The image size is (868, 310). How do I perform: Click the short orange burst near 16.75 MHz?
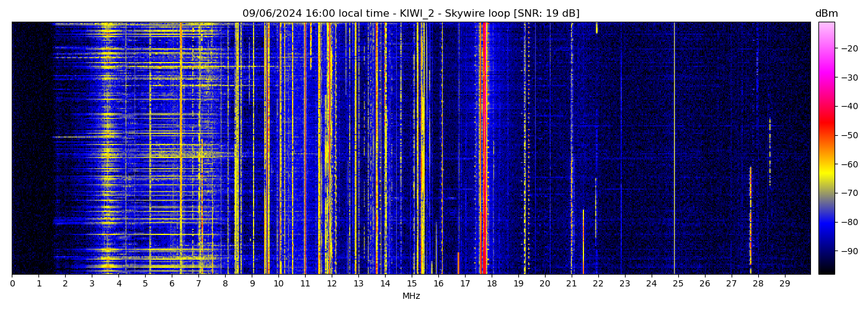coord(458,263)
